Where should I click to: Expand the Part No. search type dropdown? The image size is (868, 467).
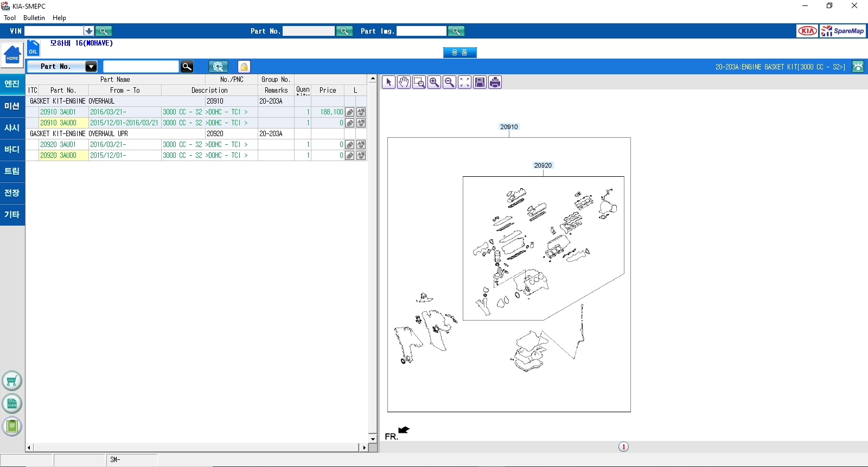coord(91,67)
